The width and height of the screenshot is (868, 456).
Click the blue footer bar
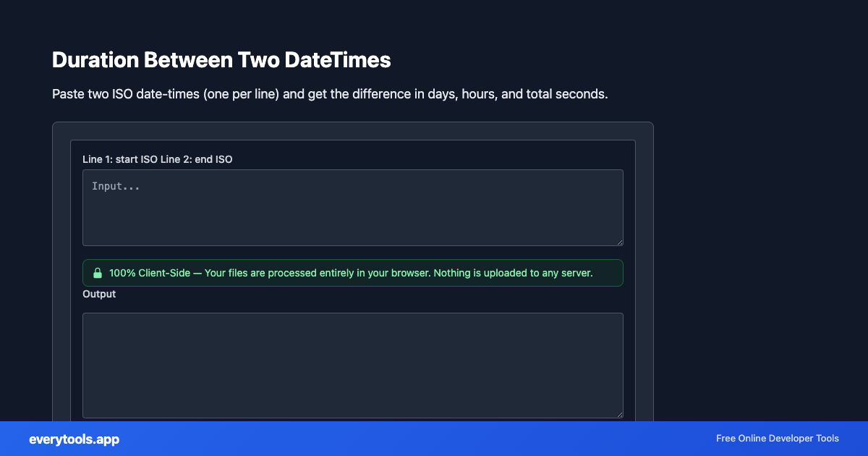pos(434,439)
